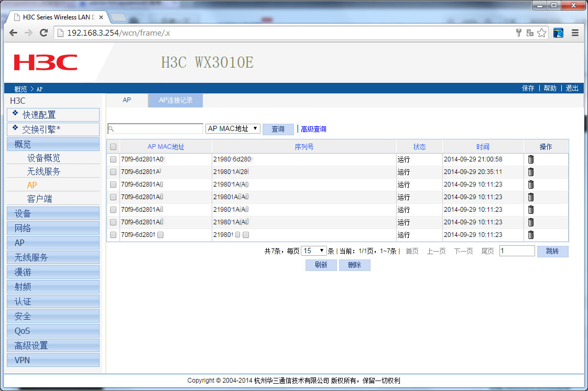
Task: Open a new browser tab
Action: (x=118, y=17)
